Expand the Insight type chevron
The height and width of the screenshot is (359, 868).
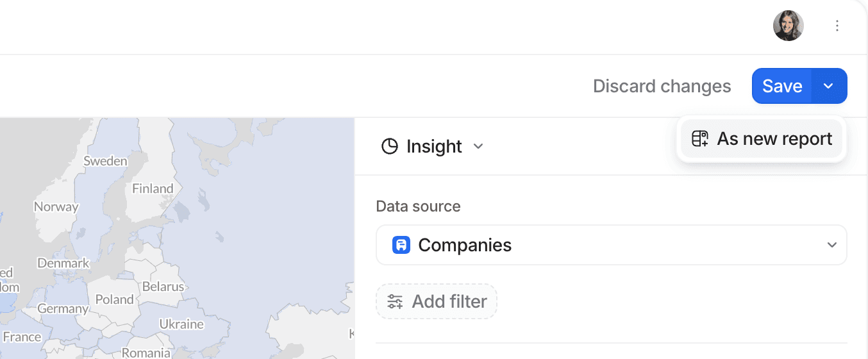pos(478,146)
